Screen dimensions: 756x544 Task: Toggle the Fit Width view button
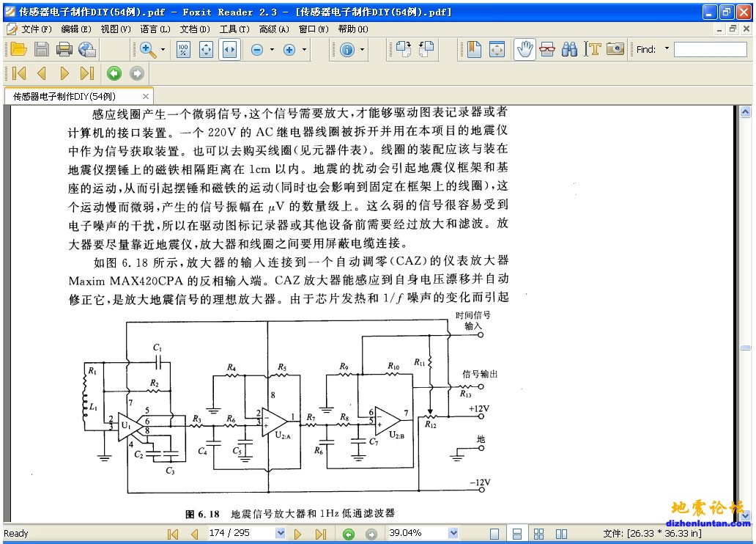click(x=229, y=49)
